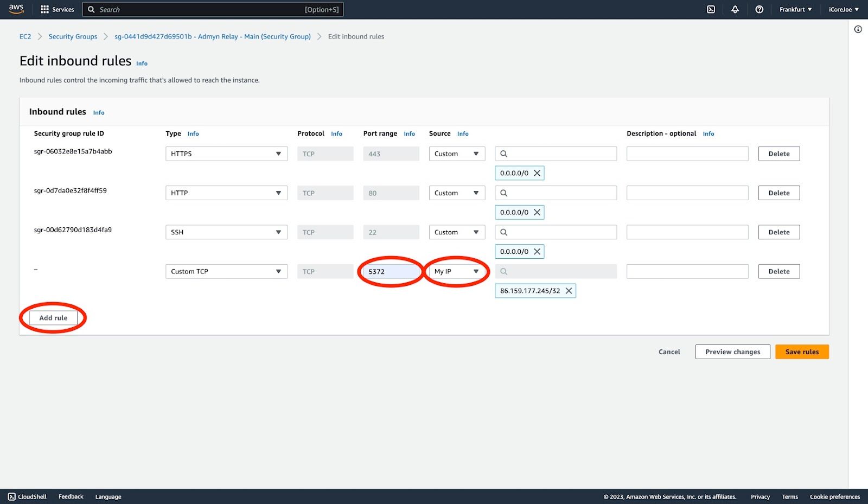The image size is (868, 504).
Task: Open the Services grid menu
Action: click(x=57, y=9)
